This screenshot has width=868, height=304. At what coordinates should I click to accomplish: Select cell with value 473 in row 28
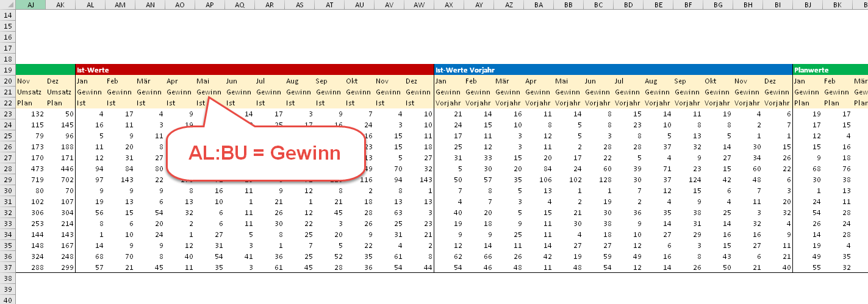pyautogui.click(x=30, y=169)
